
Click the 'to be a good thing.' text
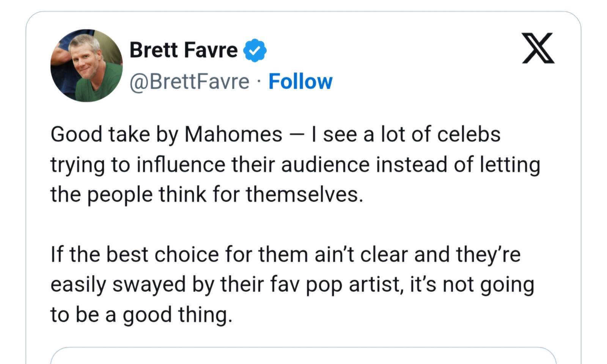click(141, 315)
